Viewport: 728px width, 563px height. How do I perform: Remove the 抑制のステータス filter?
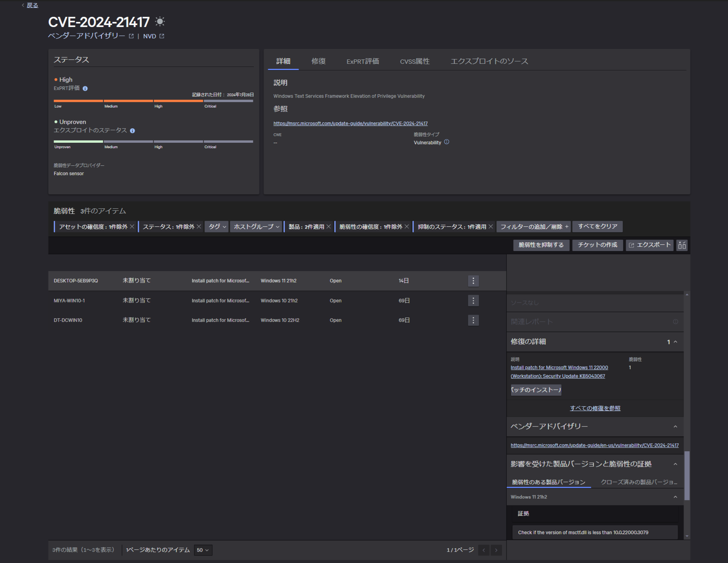(491, 226)
